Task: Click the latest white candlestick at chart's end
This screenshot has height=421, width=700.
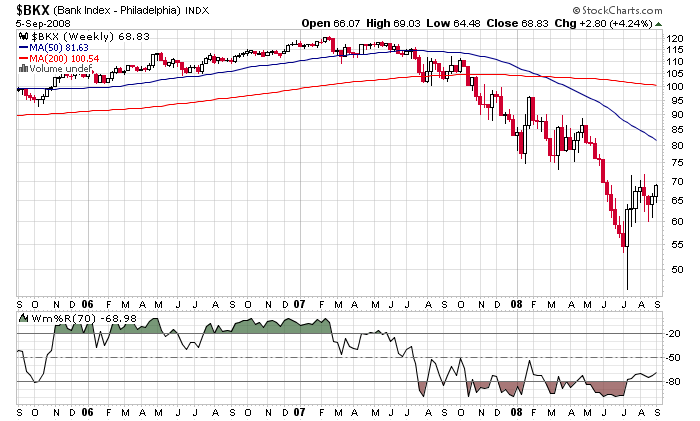Action: click(x=656, y=191)
